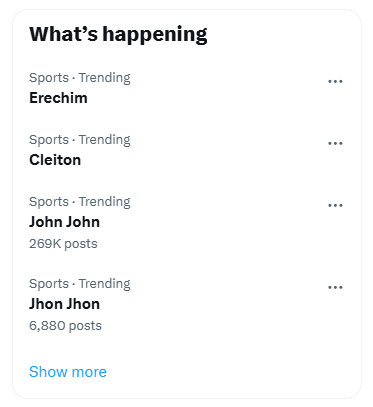Click Show more trends link

68,372
